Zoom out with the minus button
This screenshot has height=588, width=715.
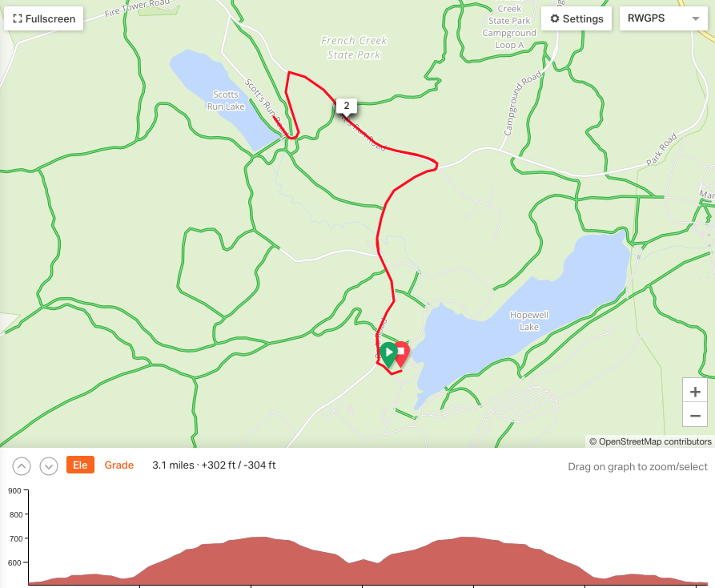coord(695,415)
